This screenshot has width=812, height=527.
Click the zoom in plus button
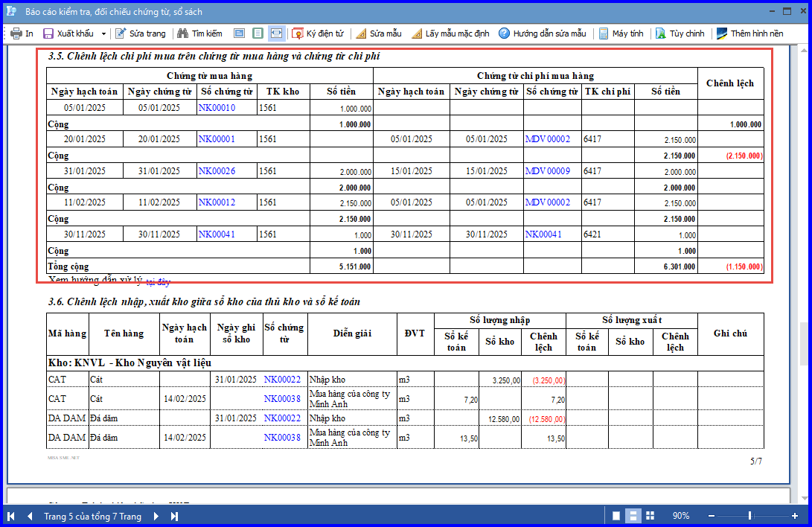[x=794, y=516]
